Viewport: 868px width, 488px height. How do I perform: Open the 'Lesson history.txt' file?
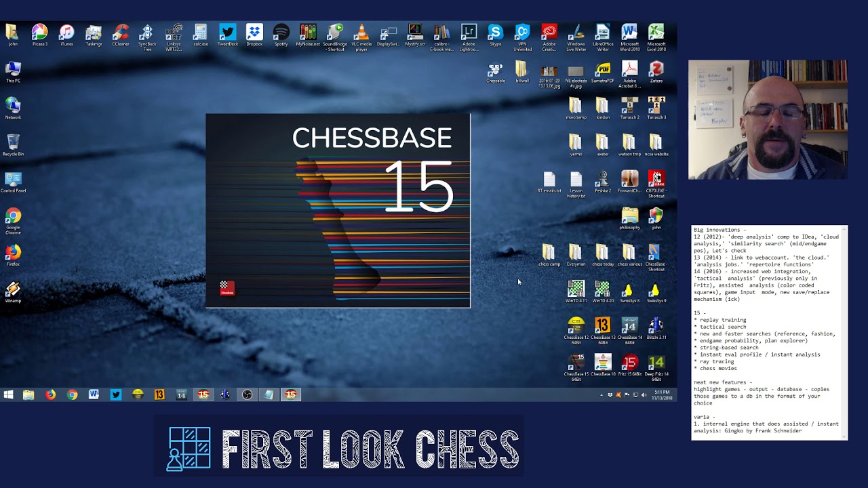point(576,184)
